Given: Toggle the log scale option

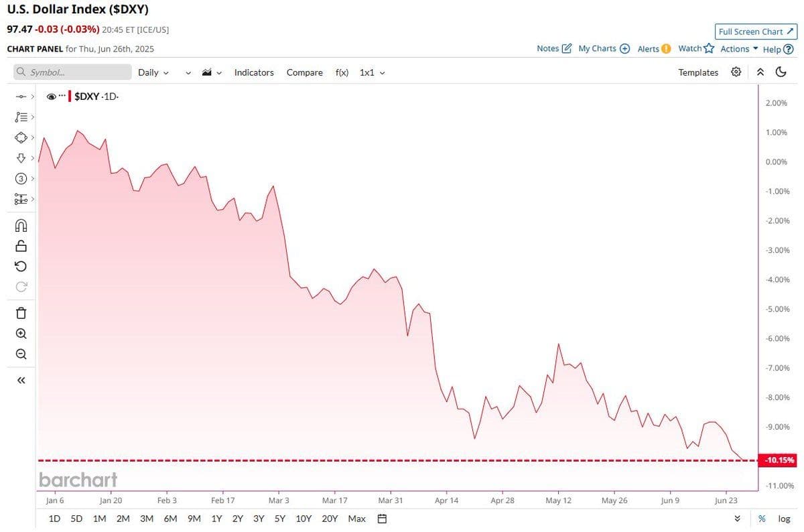Looking at the screenshot, I should [x=784, y=519].
